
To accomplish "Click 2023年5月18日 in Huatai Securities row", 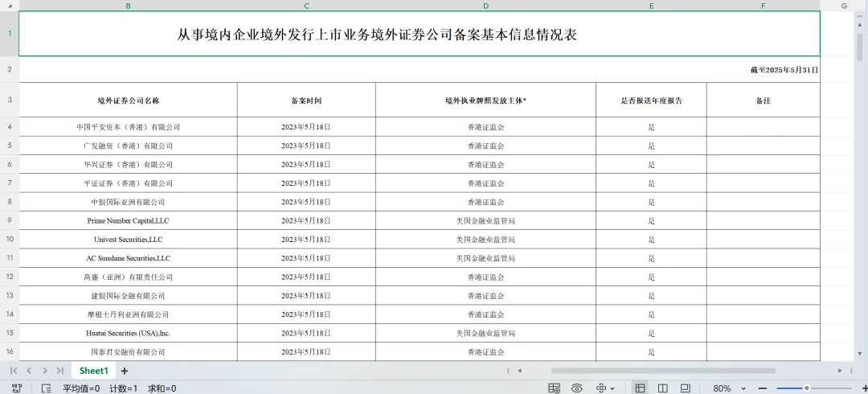I will (306, 333).
